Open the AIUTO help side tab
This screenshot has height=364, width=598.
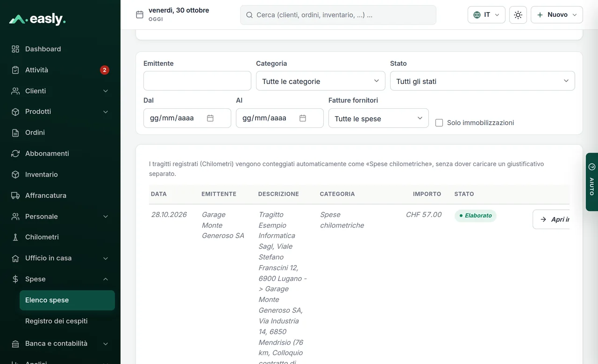[592, 182]
